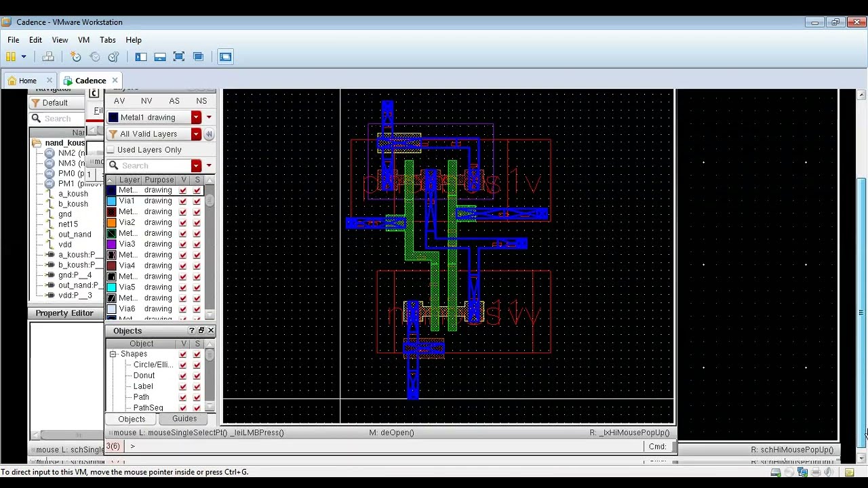Enable the Used Layers Only checkbox
Screen dimensions: 868x488
[111, 150]
